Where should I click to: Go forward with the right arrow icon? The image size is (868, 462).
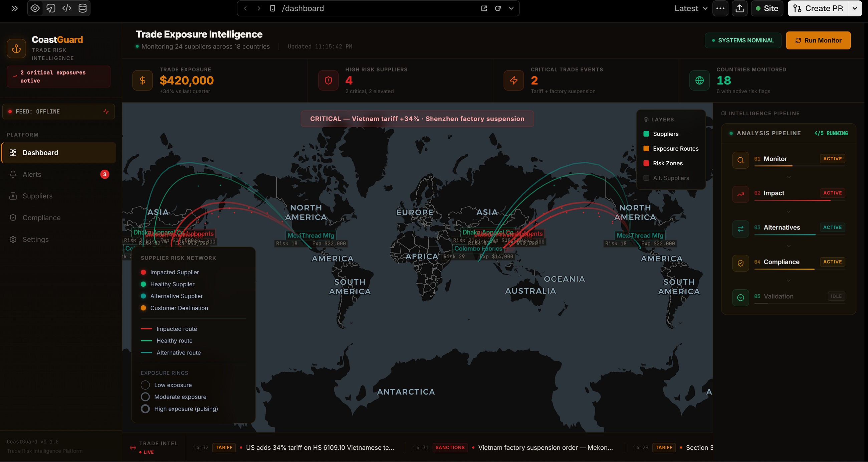259,8
